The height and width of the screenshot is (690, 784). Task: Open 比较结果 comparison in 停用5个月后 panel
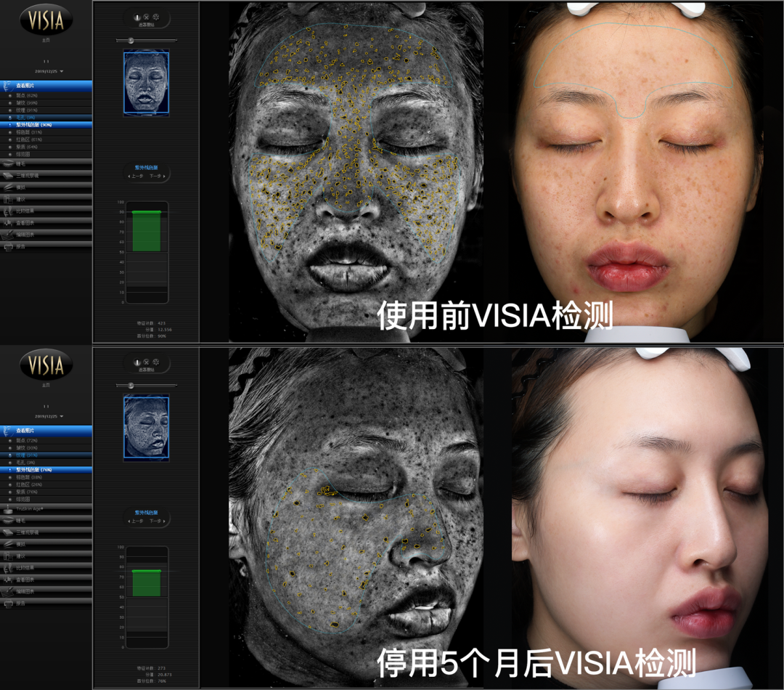(x=46, y=568)
